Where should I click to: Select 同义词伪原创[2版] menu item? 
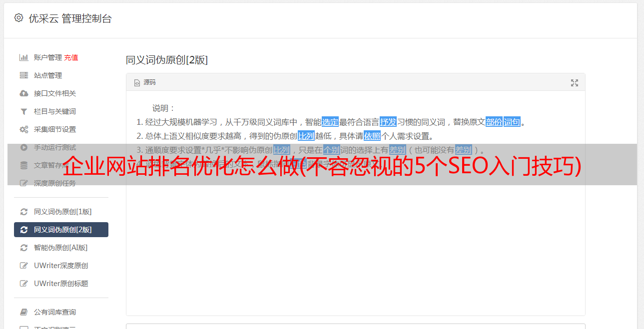pos(61,230)
